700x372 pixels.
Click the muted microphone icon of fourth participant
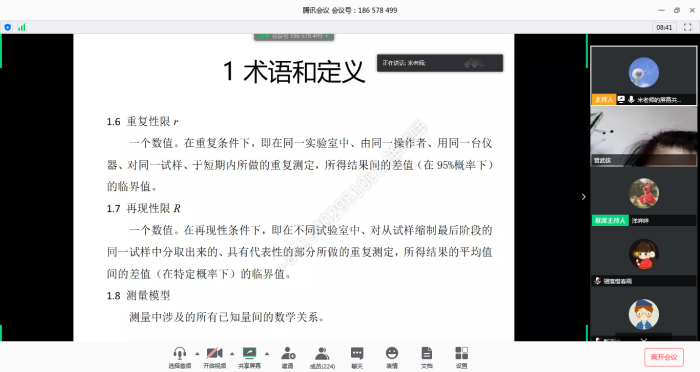pos(597,280)
